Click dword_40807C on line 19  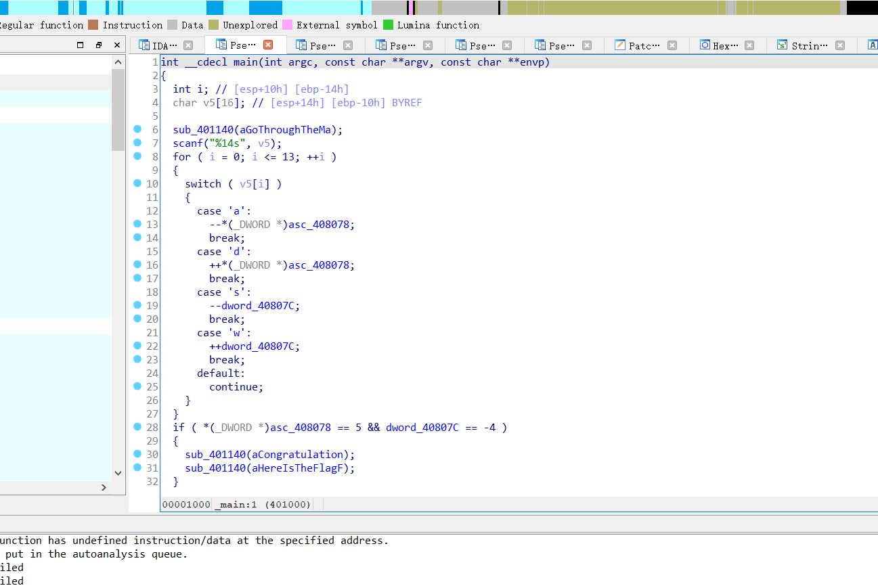[258, 305]
